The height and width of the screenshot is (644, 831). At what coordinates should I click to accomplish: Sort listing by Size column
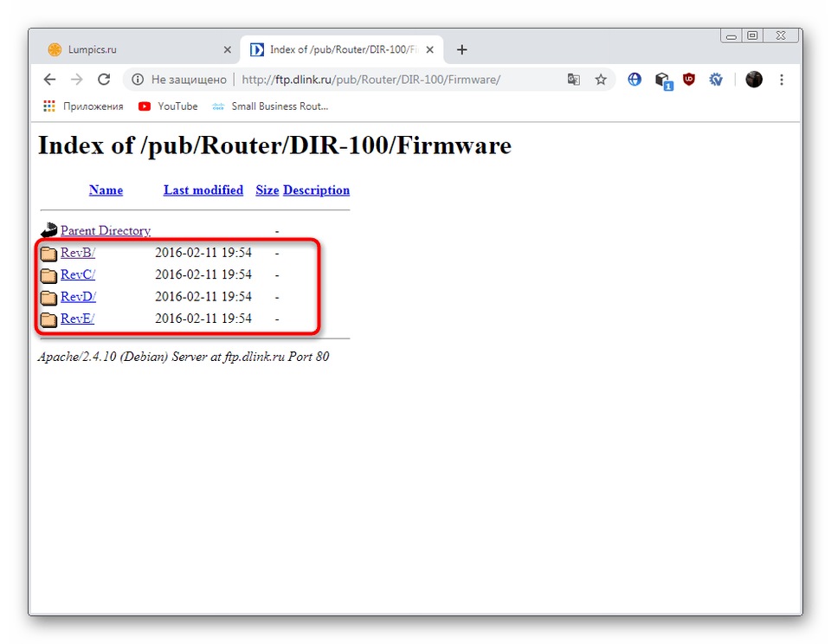pyautogui.click(x=267, y=190)
